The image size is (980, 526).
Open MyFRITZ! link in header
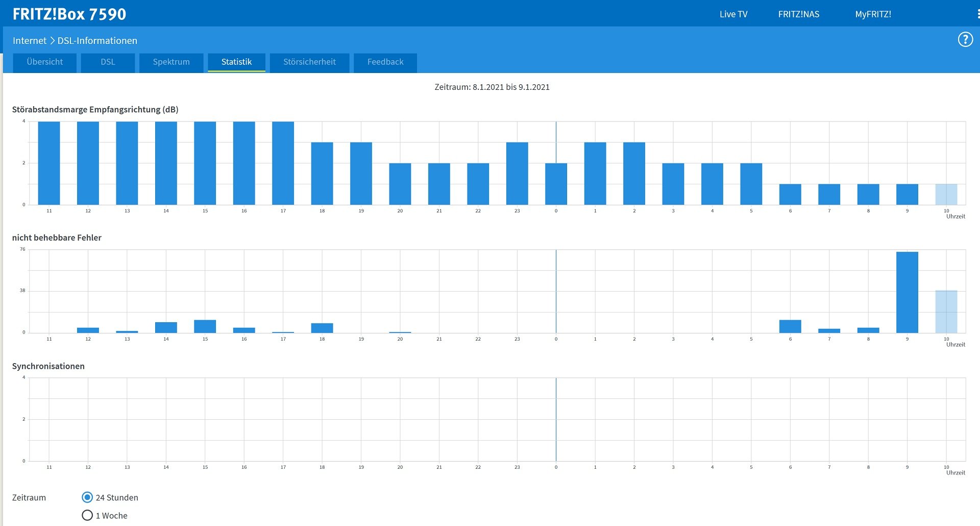coord(873,14)
